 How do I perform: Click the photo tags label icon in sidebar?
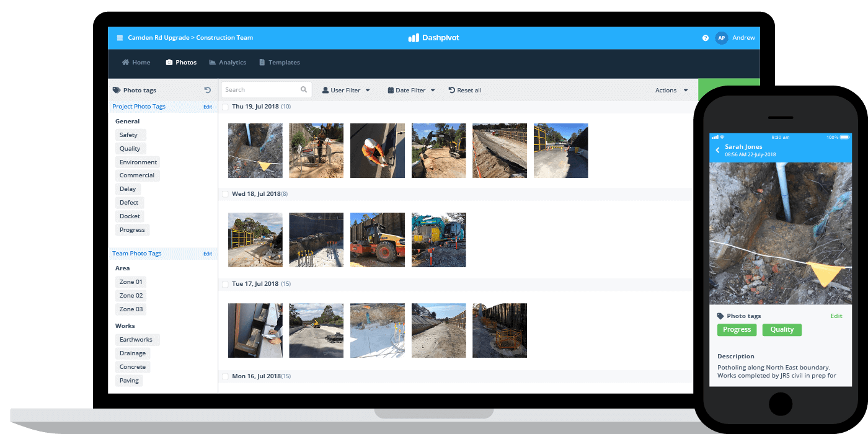click(x=116, y=89)
